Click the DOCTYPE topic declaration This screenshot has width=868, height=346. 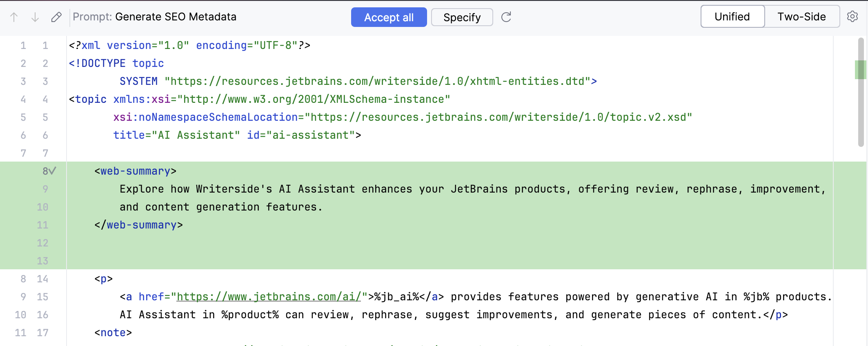(116, 63)
